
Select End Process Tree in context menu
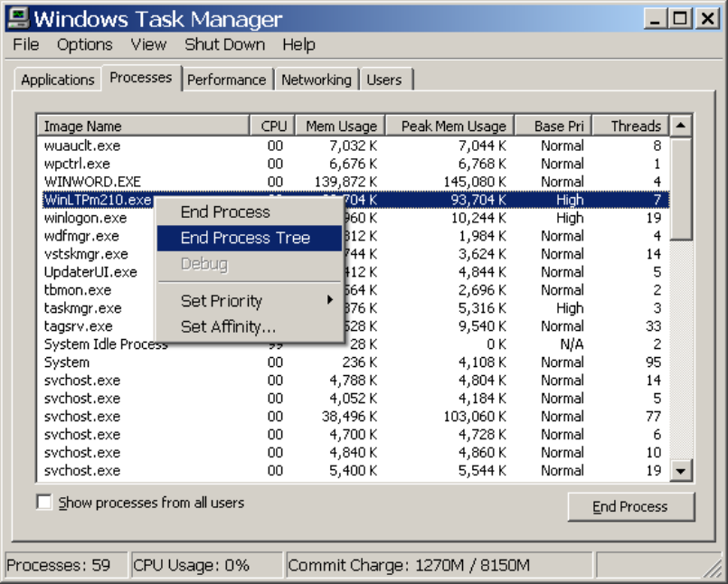pyautogui.click(x=245, y=238)
